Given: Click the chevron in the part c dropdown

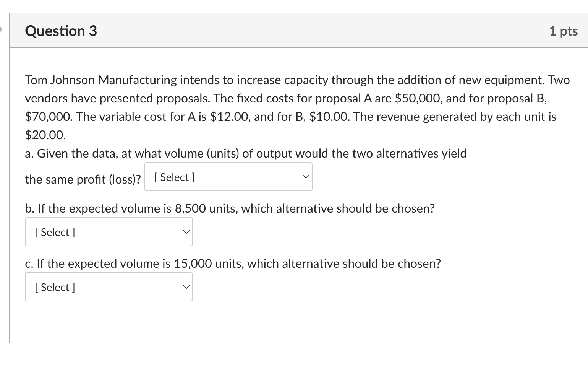Looking at the screenshot, I should coord(186,287).
